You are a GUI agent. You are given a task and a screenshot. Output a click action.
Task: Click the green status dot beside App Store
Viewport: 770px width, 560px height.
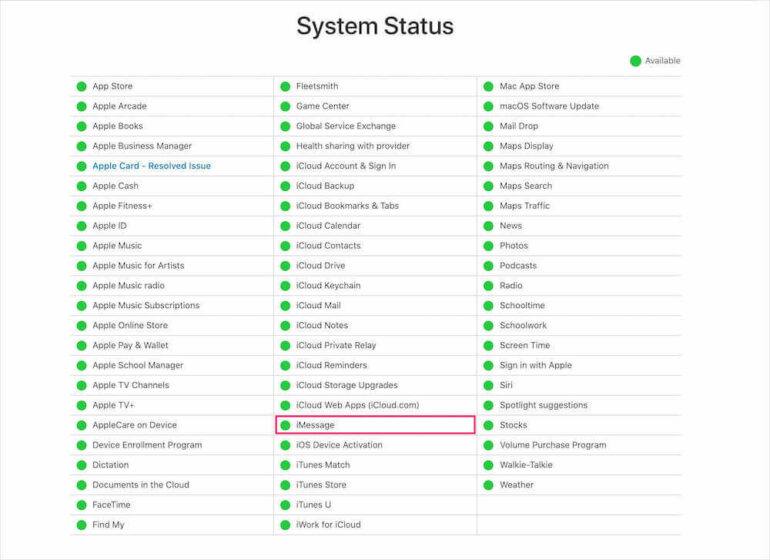click(82, 86)
